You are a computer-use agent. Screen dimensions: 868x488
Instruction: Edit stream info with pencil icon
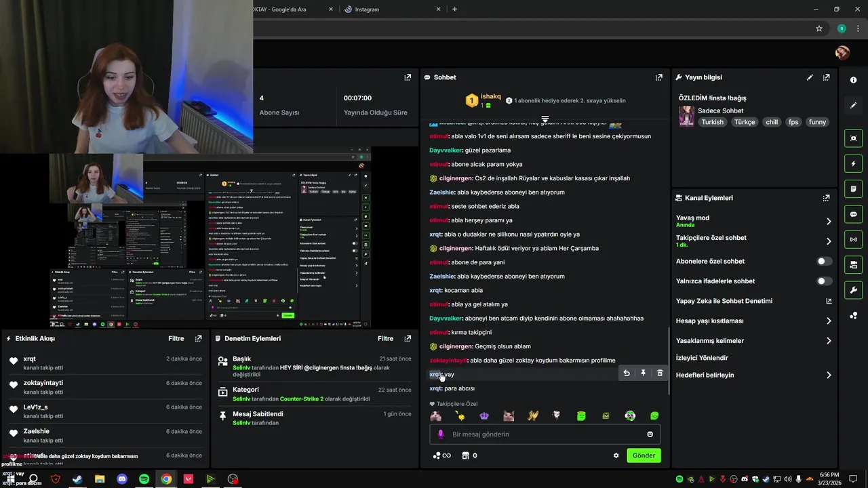tap(810, 77)
